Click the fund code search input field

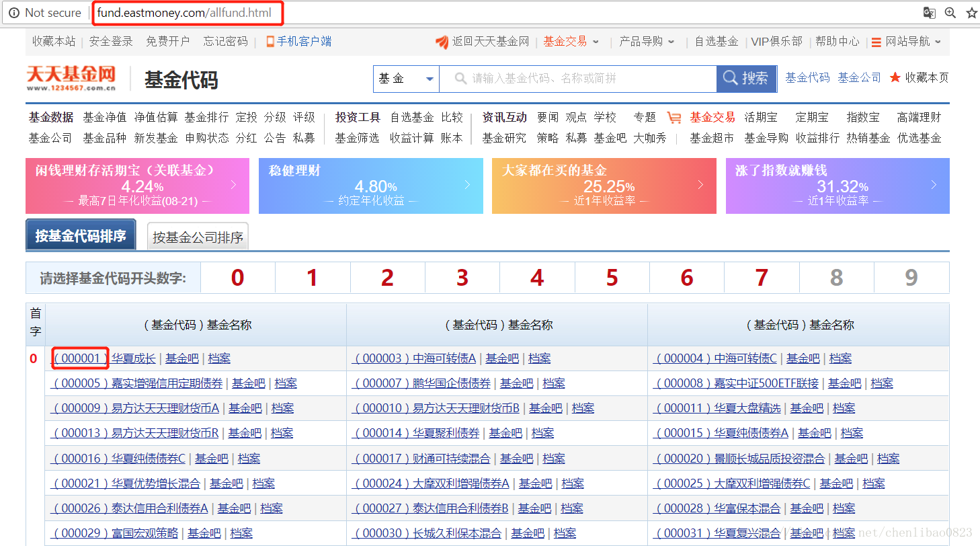(x=578, y=79)
